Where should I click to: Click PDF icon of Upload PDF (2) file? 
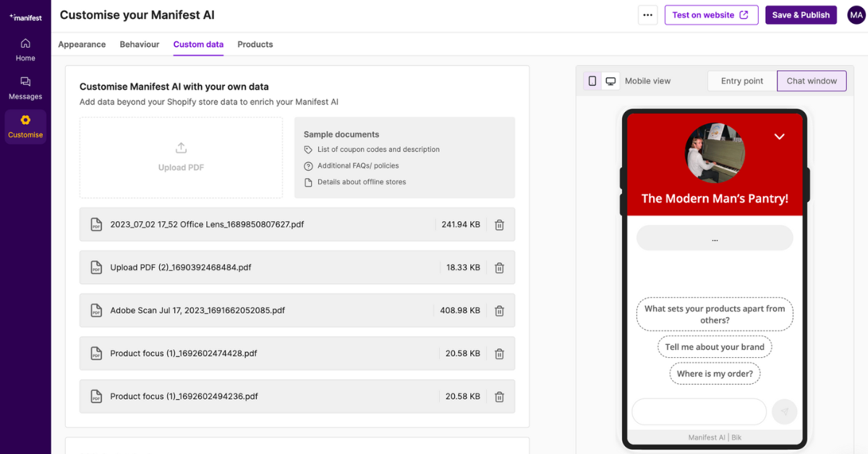tap(96, 267)
